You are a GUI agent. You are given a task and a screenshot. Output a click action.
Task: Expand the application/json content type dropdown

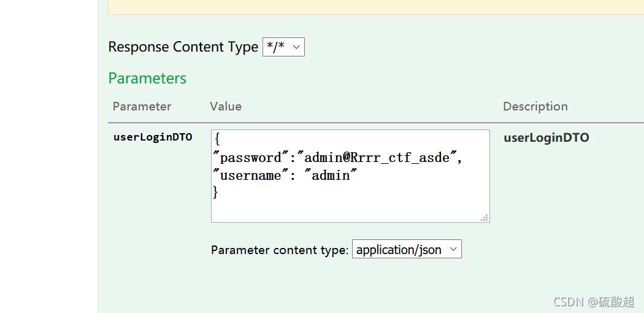coord(406,250)
